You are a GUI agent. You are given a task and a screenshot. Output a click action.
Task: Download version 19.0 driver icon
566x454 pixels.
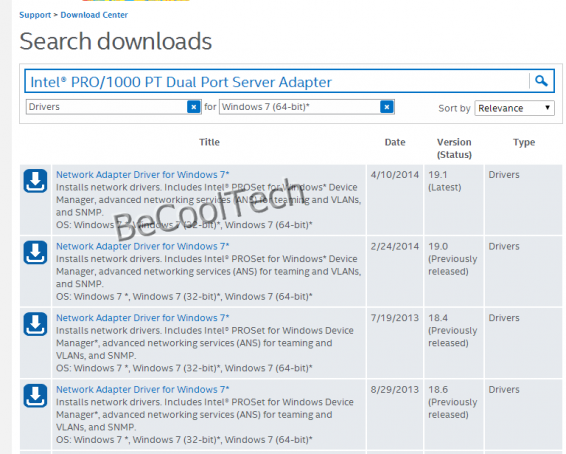point(35,252)
